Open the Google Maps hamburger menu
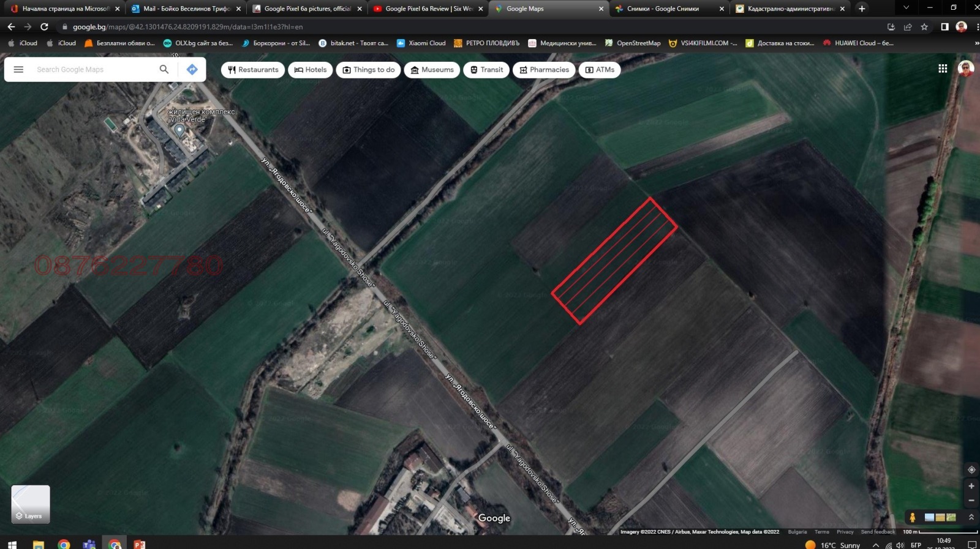980x549 pixels. coord(18,70)
